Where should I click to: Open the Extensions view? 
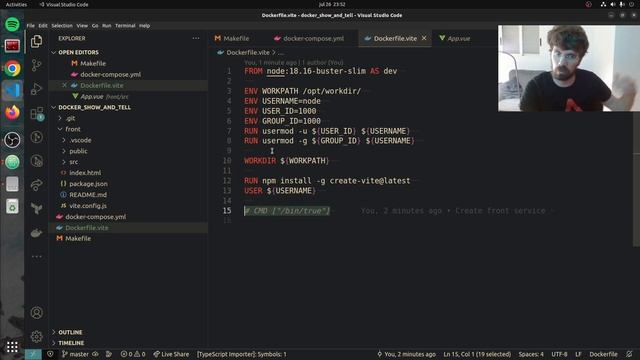click(x=36, y=113)
